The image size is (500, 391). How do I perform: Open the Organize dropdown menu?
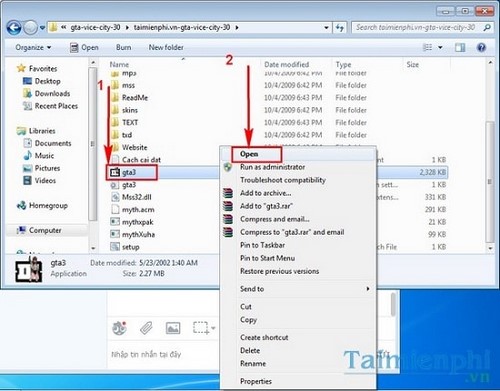pos(33,48)
